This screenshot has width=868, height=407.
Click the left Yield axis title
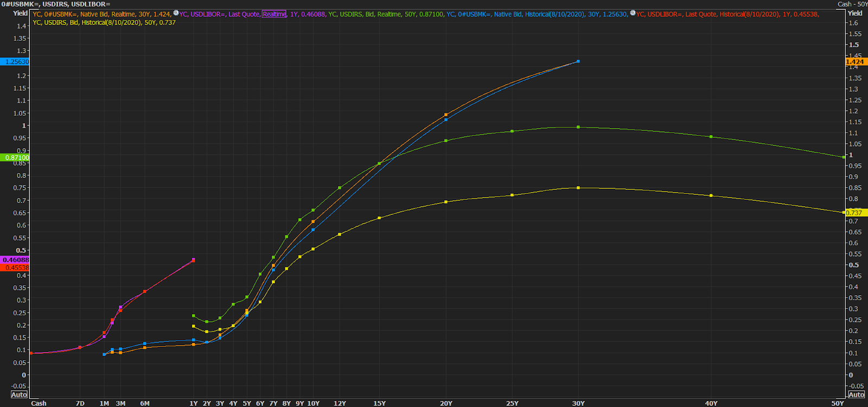pos(20,13)
